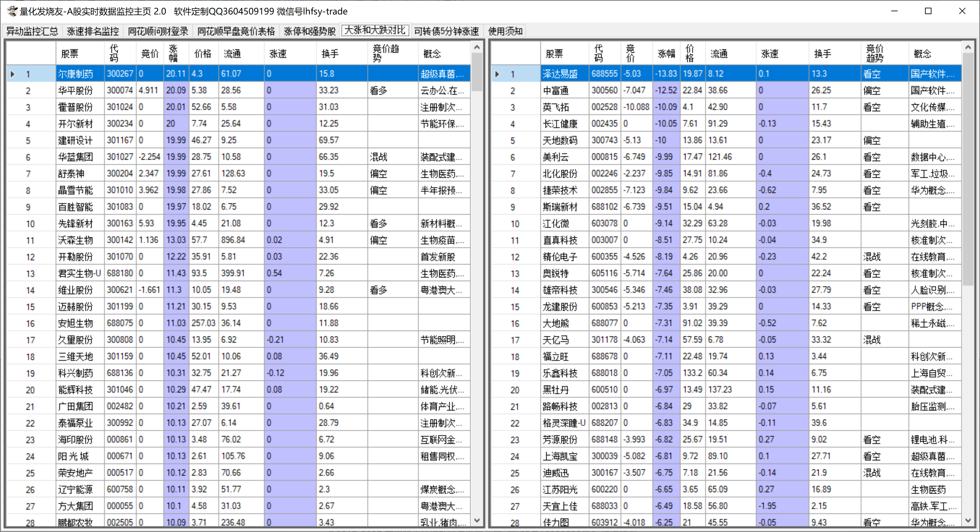Sort right table by 涨速 header
980x532 pixels.
(x=782, y=54)
